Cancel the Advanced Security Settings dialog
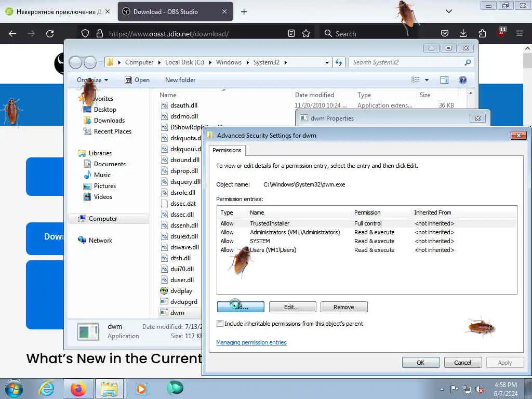532x399 pixels. (x=463, y=362)
